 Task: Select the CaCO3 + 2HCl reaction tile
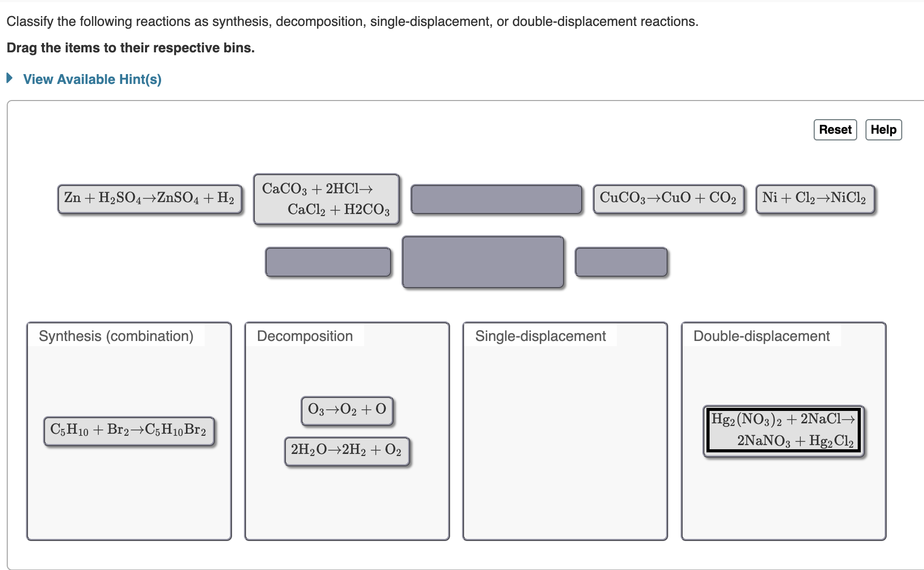[x=326, y=198]
